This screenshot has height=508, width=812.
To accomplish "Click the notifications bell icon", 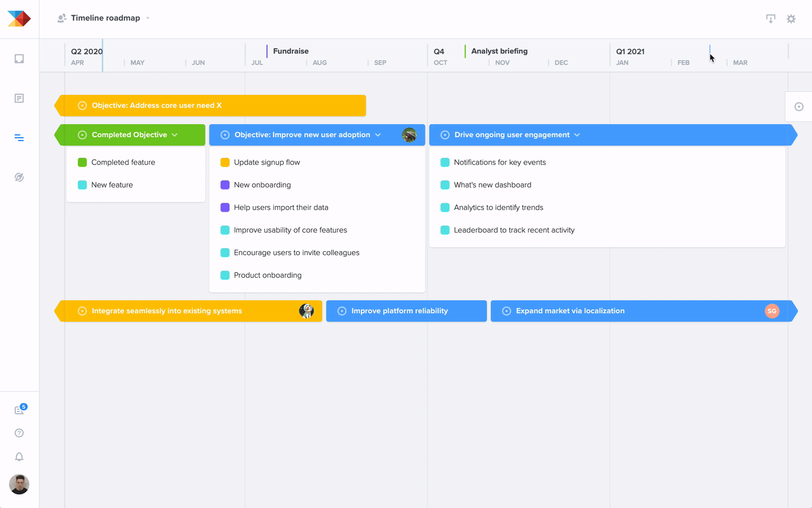I will click(x=19, y=457).
